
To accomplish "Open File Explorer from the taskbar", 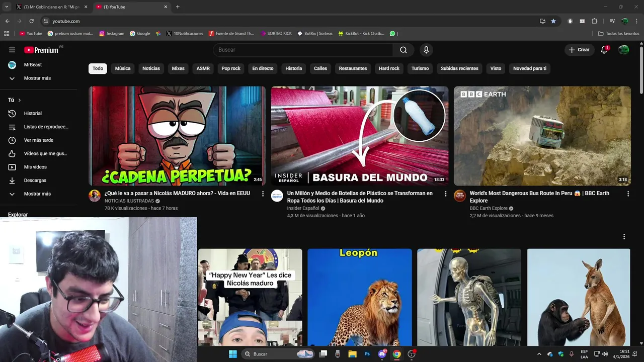I will [352, 354].
